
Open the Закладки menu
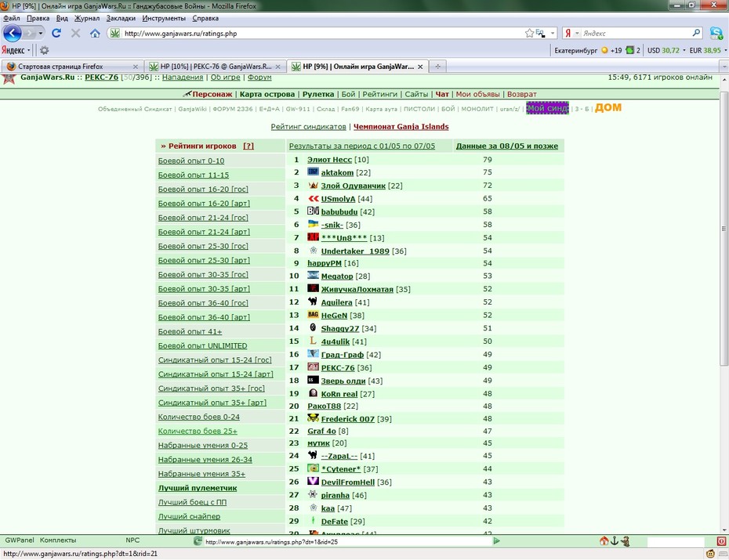click(x=121, y=18)
